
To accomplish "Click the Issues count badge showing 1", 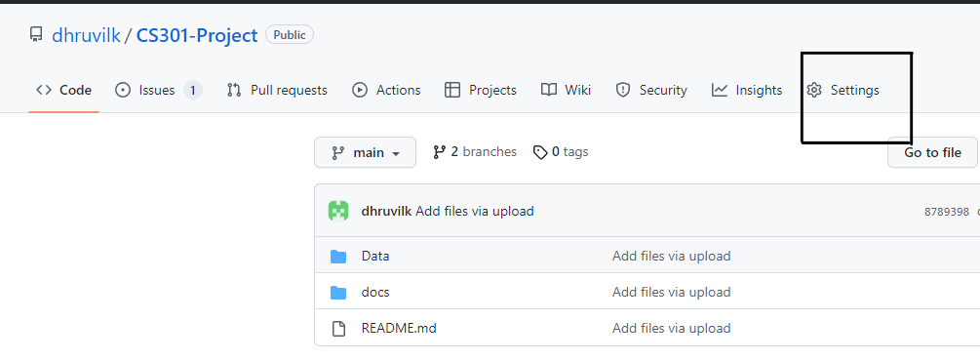I will click(193, 90).
